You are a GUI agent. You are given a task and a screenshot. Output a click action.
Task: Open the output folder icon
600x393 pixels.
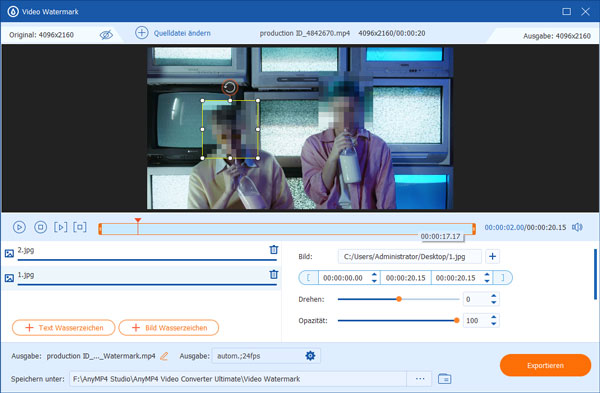pyautogui.click(x=444, y=379)
